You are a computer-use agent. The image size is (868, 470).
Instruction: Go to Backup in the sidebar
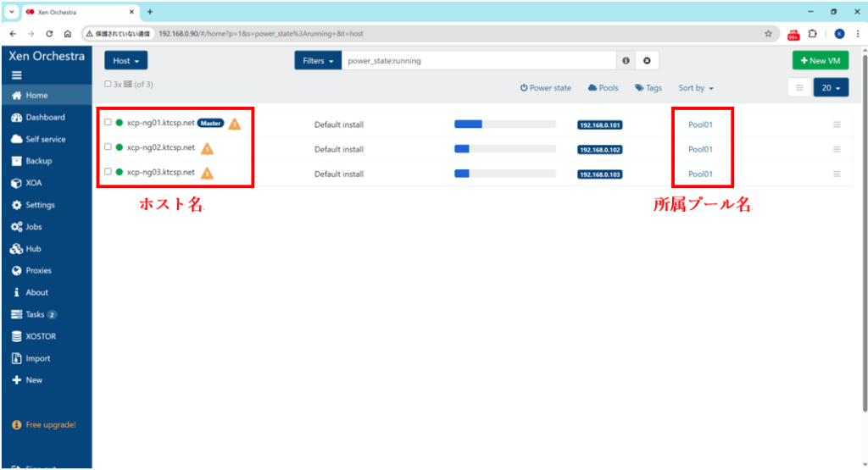[x=38, y=161]
